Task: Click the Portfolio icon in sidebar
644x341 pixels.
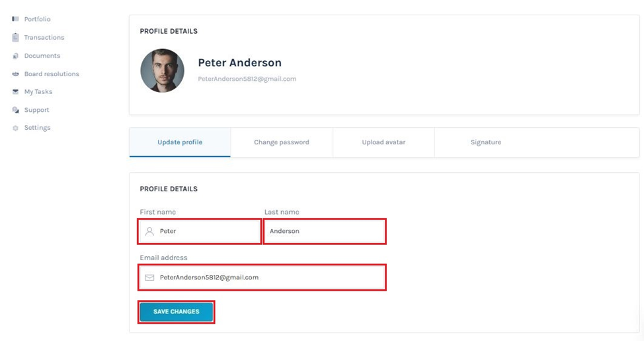Action: (x=15, y=19)
